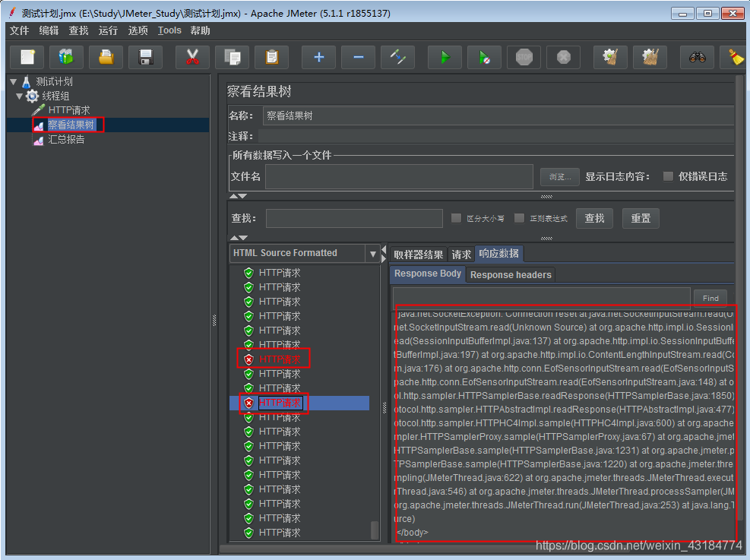Toggle the 仅错误日志 checkbox

click(668, 176)
